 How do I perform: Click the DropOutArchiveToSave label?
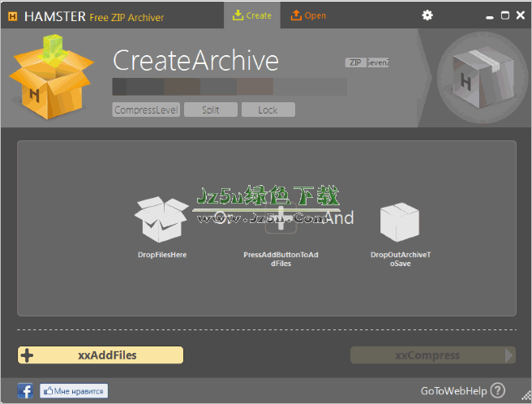[401, 259]
